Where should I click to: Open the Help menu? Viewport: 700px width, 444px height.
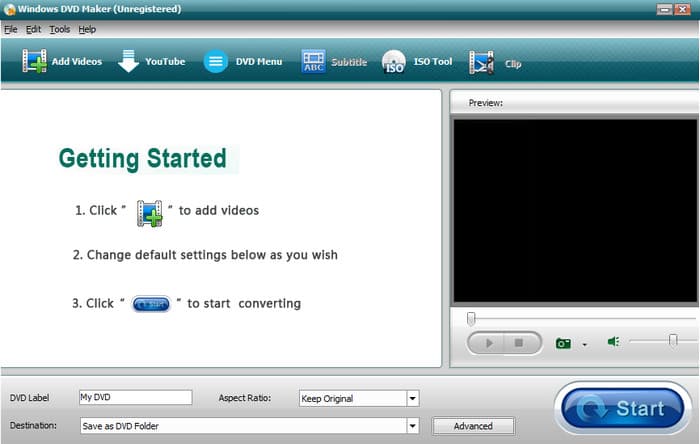point(87,30)
